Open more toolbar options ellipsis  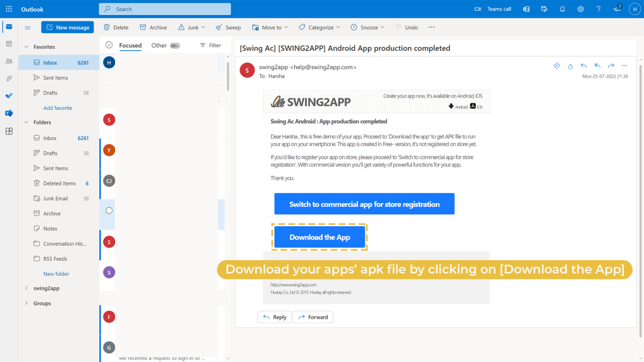pos(431,28)
